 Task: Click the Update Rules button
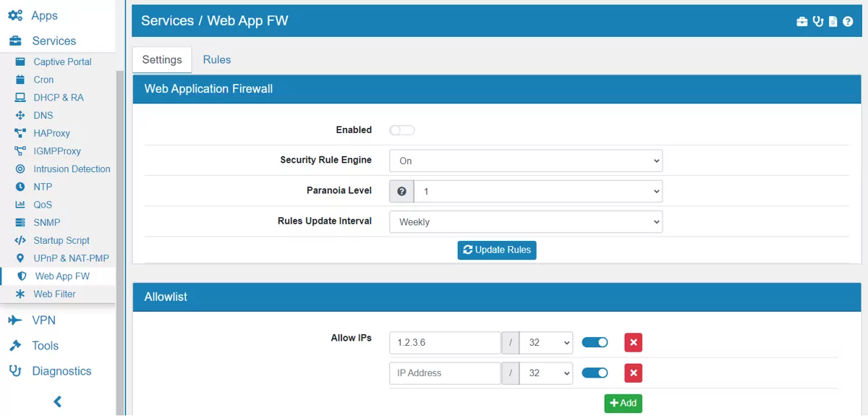tap(497, 250)
